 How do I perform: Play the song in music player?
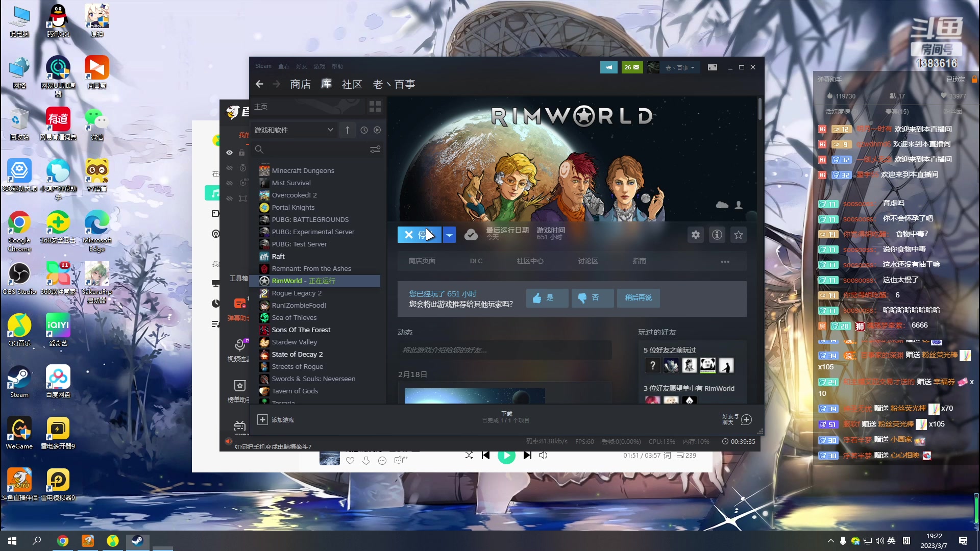[x=506, y=456]
